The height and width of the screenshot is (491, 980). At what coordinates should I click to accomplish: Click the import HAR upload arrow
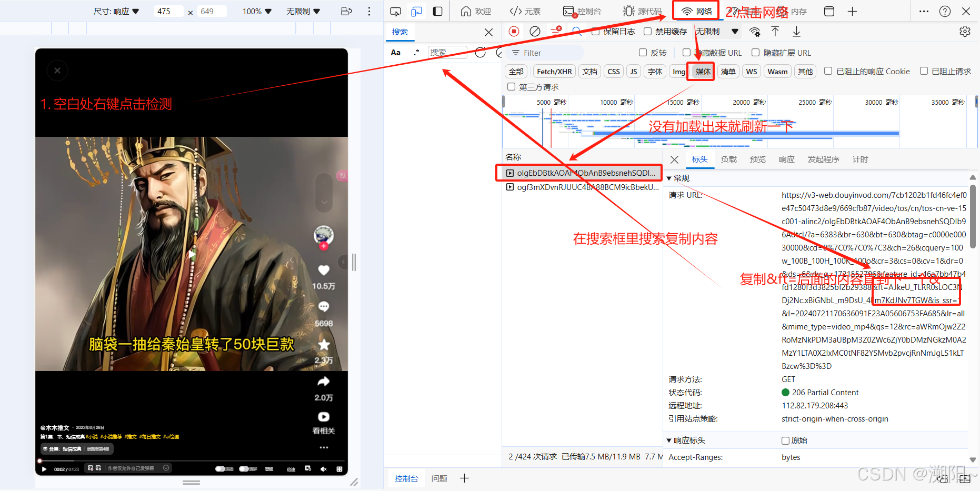[775, 32]
